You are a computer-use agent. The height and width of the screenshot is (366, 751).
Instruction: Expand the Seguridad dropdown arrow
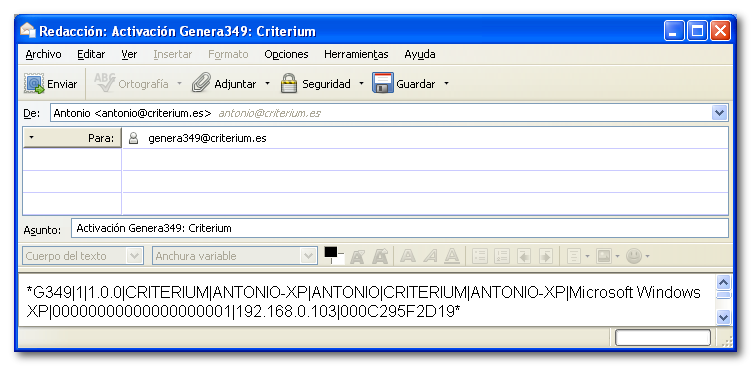[361, 83]
